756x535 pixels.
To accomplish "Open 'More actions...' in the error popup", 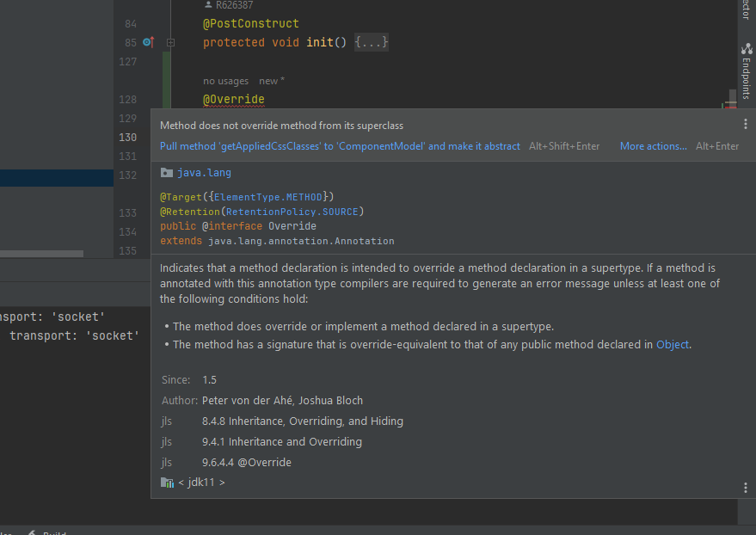I will pyautogui.click(x=653, y=145).
